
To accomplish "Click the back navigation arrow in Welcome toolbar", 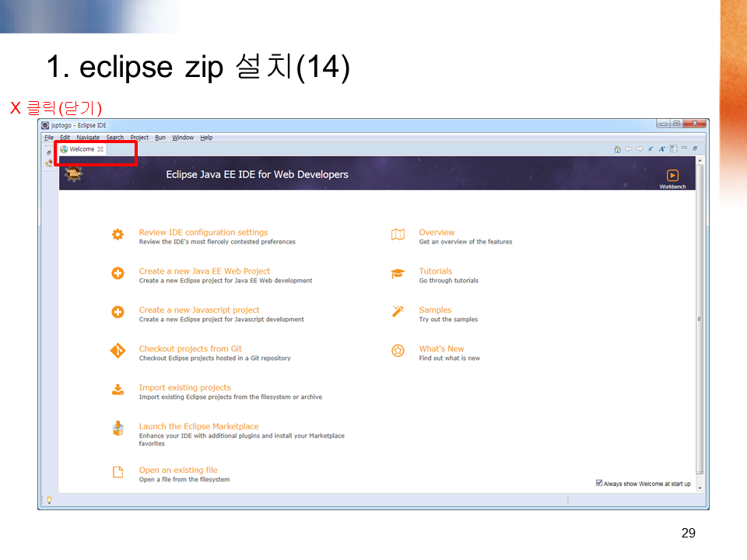I will pos(629,149).
